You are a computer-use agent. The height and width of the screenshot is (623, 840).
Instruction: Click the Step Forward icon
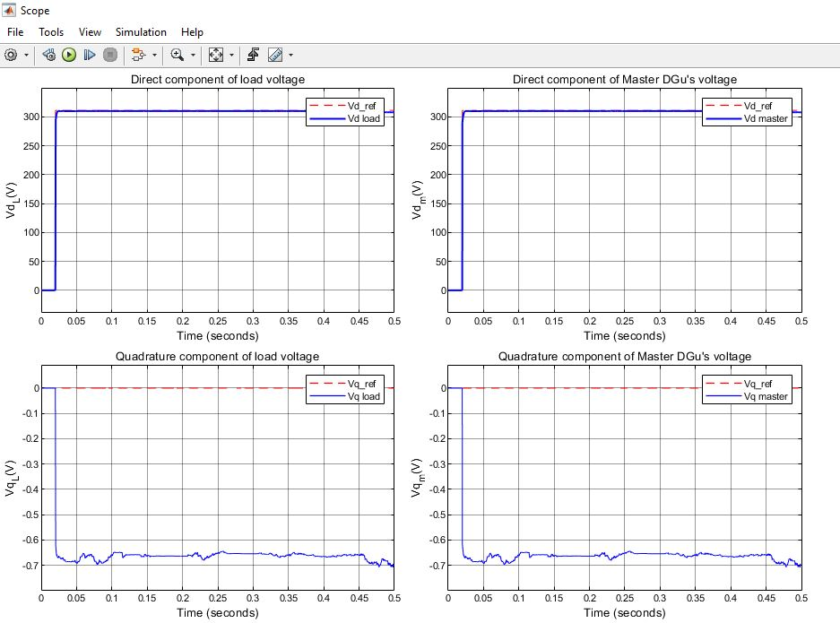point(90,55)
